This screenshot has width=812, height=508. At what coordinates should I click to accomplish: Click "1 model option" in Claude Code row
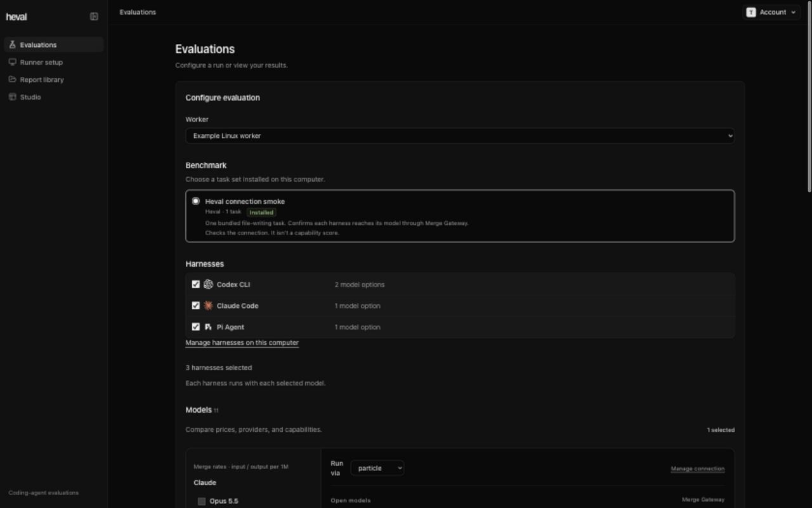pyautogui.click(x=358, y=305)
